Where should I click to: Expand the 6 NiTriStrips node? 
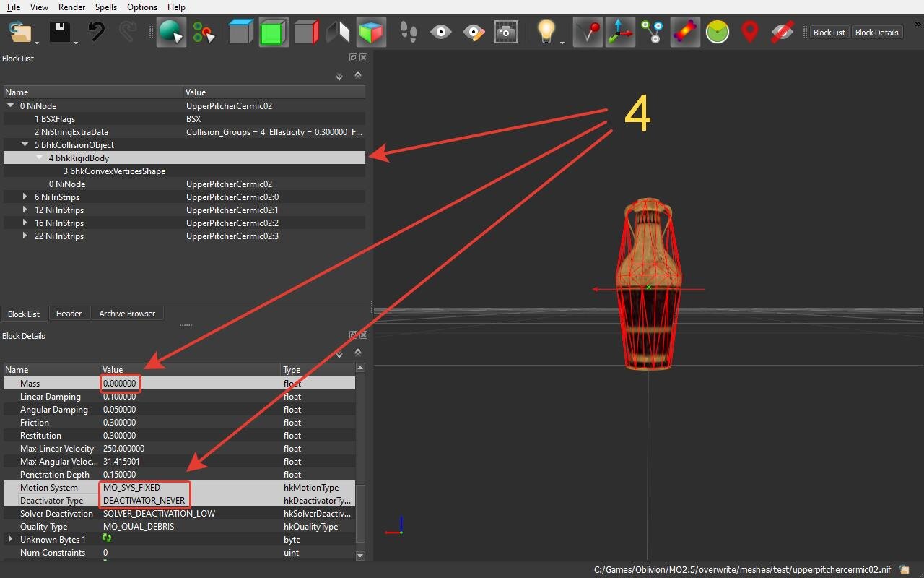coord(26,197)
